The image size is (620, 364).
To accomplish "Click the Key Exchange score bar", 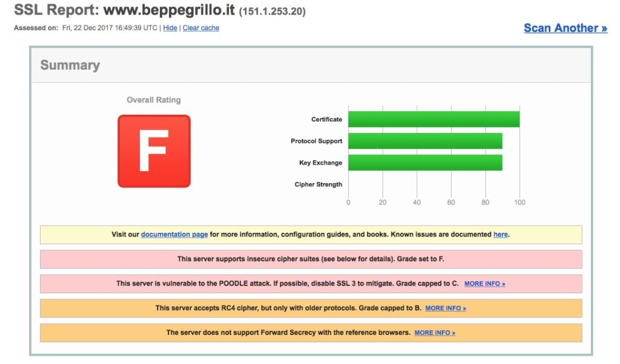I will click(x=425, y=163).
